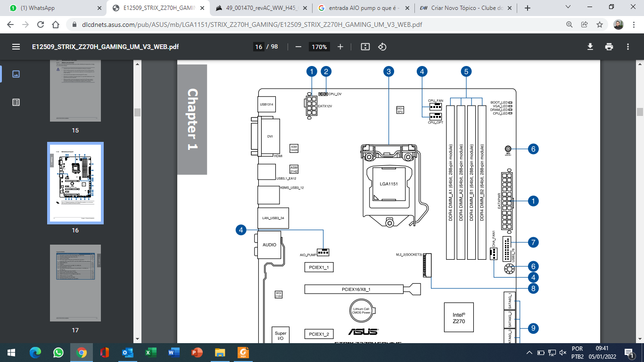The width and height of the screenshot is (644, 362).
Task: Open Microsoft Edge from taskbar
Action: tap(35, 353)
